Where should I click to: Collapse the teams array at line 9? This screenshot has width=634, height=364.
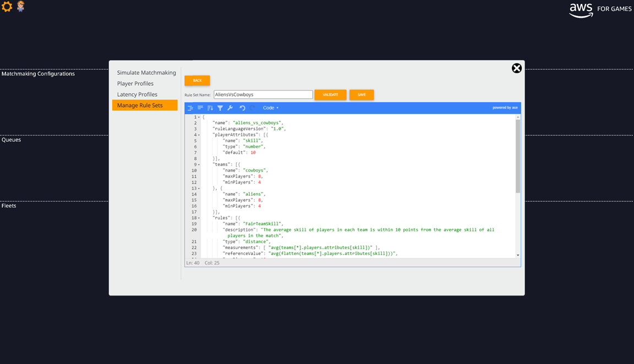[x=199, y=164]
